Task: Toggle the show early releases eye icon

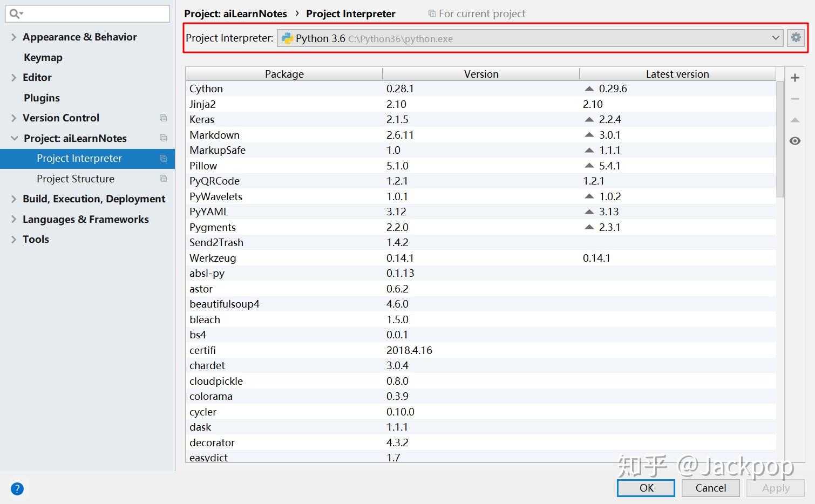Action: 795,141
